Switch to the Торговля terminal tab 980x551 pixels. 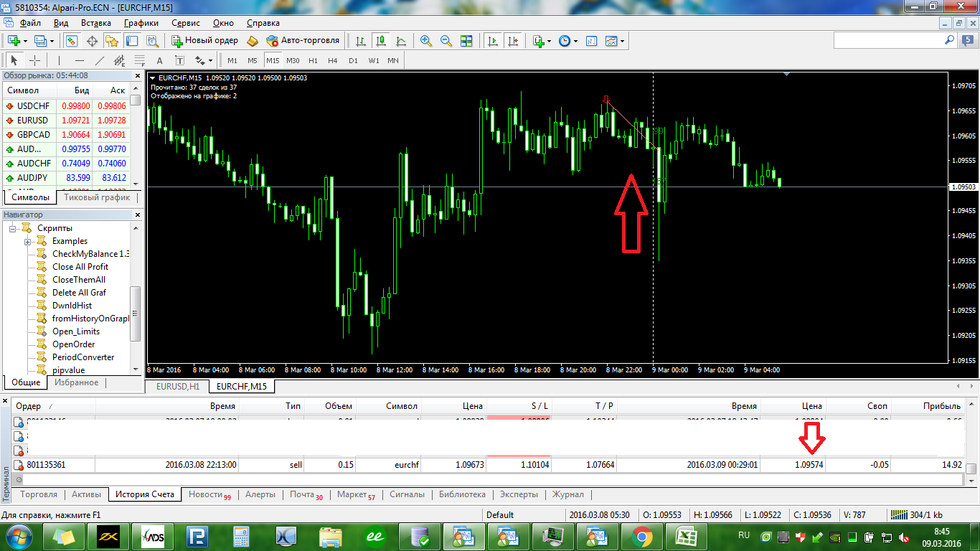[39, 494]
